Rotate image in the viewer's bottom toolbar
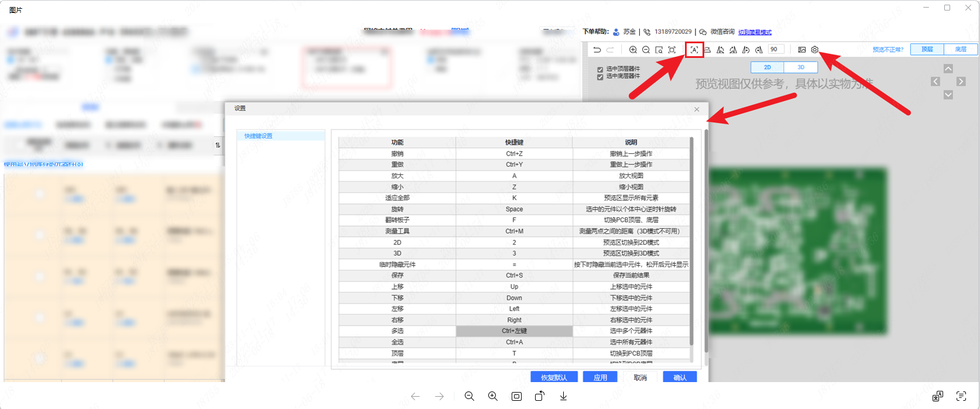Screen dimensions: 980x409 pos(539,396)
